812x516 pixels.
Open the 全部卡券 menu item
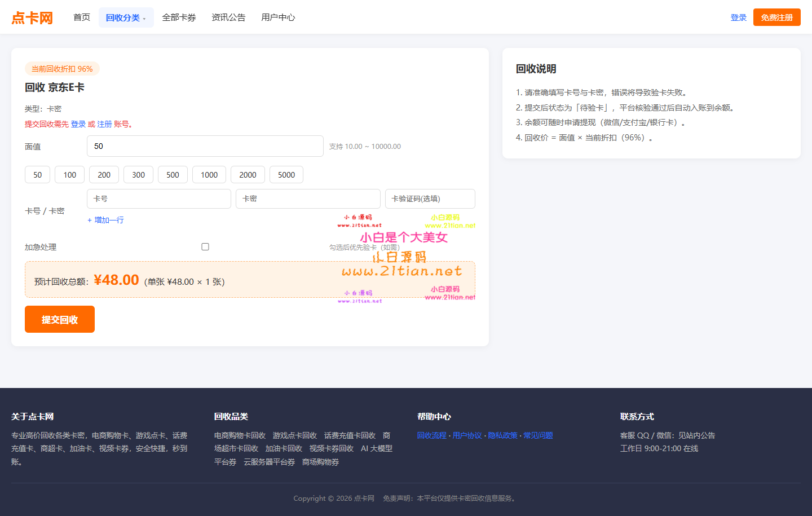[x=179, y=17]
